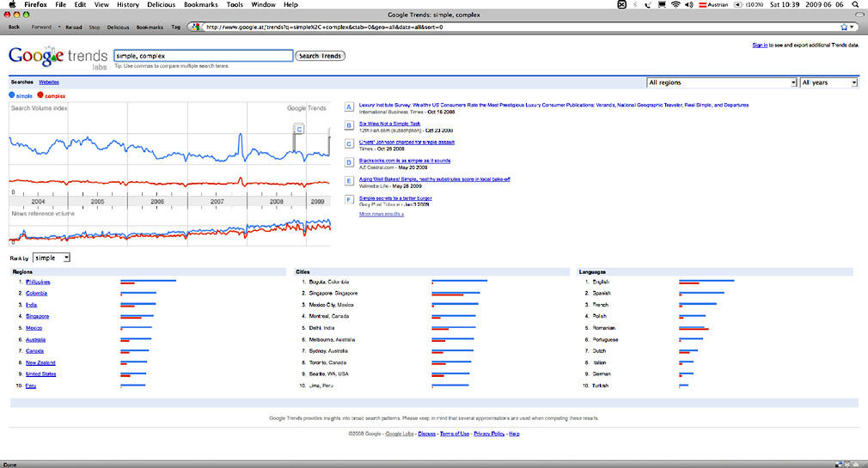Viewport: 868px width, 468px height.
Task: Click the Wi-Fi status icon in the menu bar
Action: tap(675, 4)
